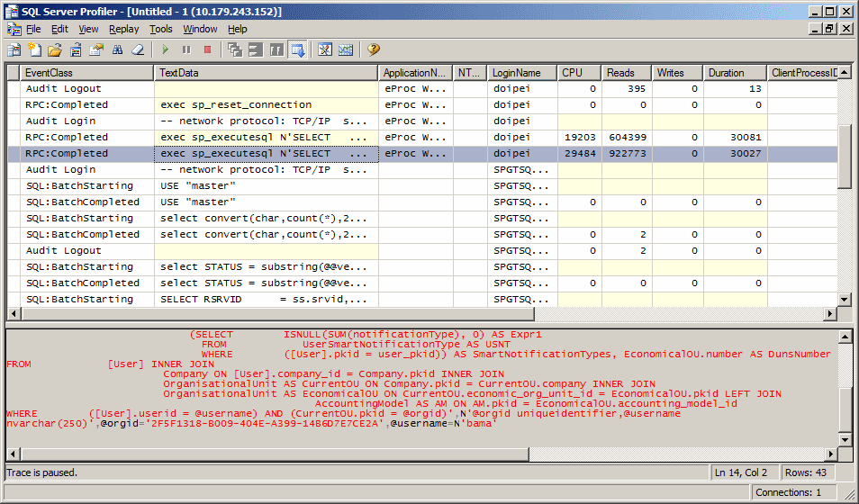Click the Tile Horizontally toolbar icon
The width and height of the screenshot is (859, 504).
[x=256, y=49]
